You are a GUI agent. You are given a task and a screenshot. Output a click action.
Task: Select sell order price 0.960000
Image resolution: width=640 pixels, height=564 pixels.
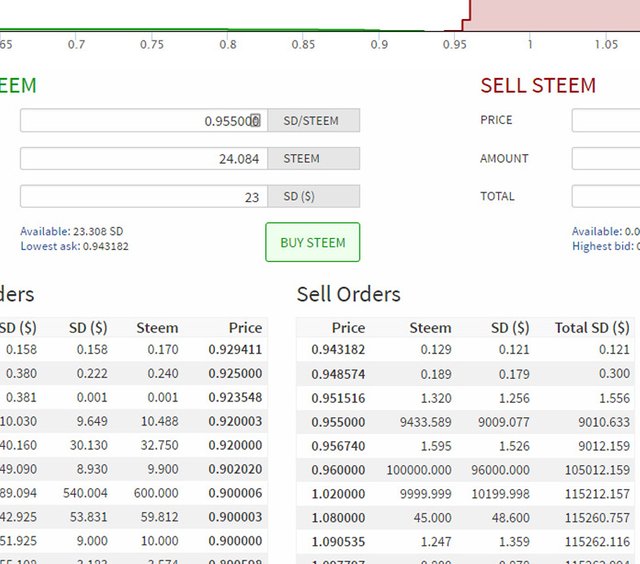[x=338, y=470]
